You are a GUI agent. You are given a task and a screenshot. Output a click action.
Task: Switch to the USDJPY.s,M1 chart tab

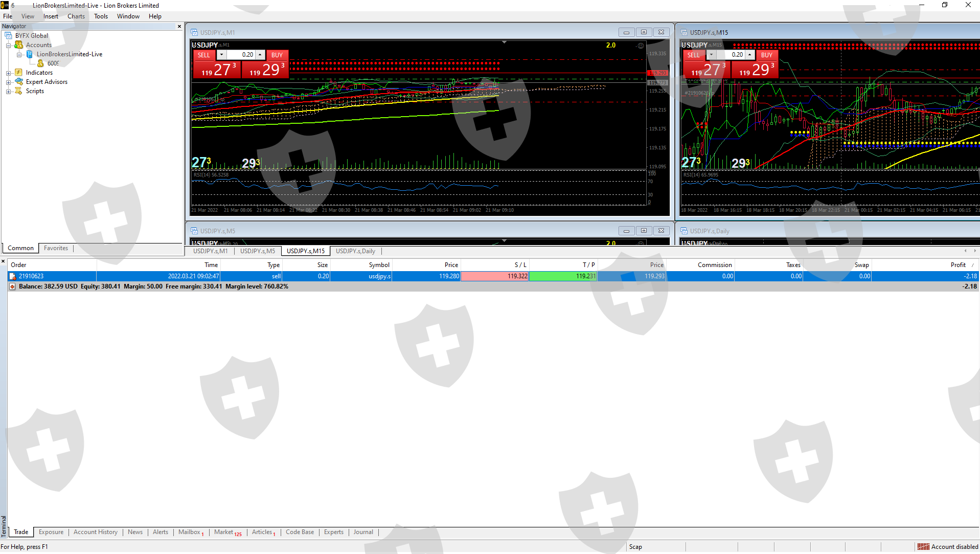point(210,251)
